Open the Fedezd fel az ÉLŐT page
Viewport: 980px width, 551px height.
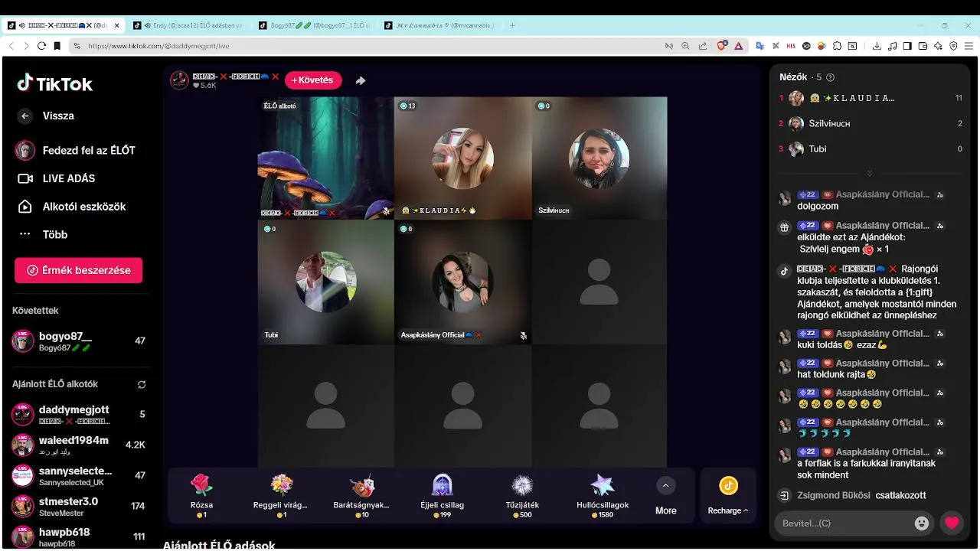click(x=77, y=151)
